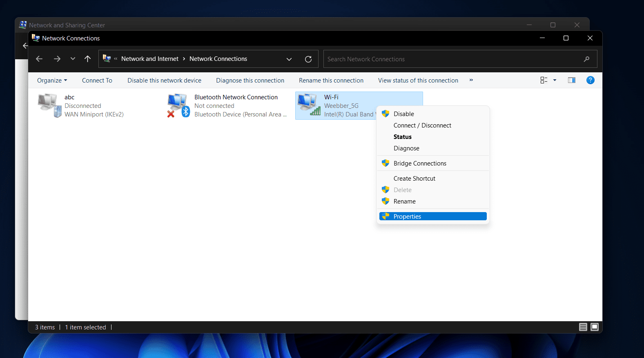Click shield icon beside Bridge Connections

(386, 163)
